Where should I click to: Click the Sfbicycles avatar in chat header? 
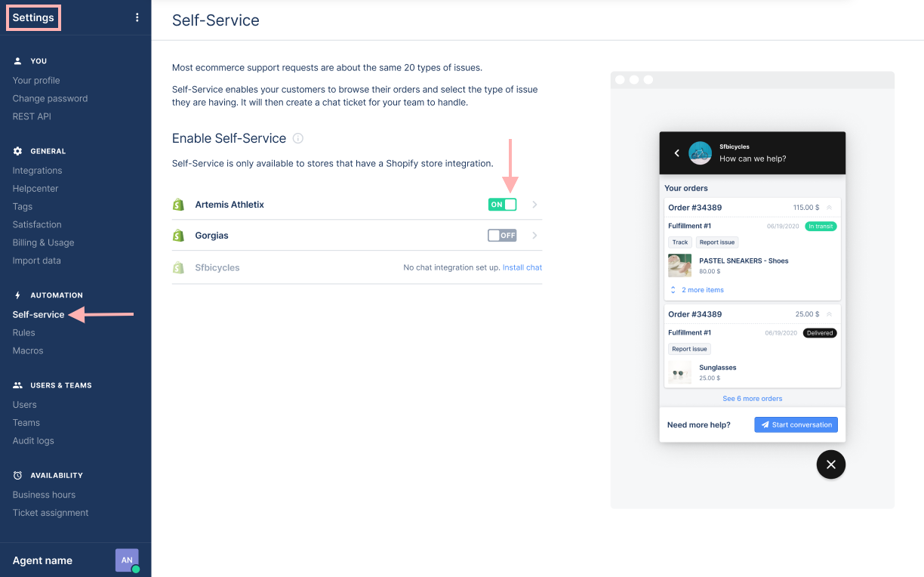[701, 153]
